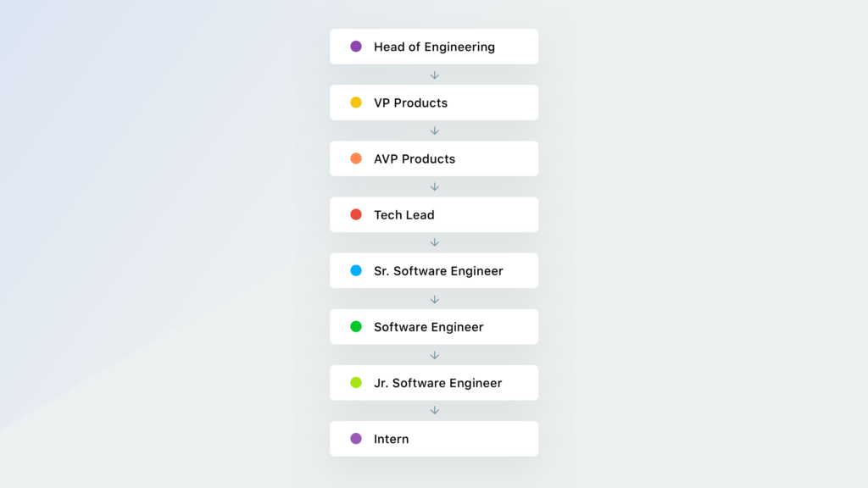
Task: Click the lime dot beside Jr. Software Engineer
Action: (356, 383)
